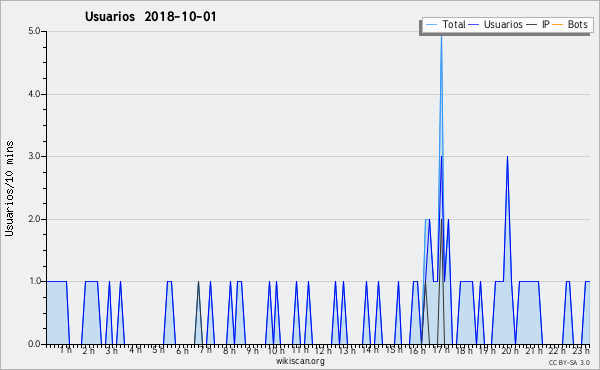Click the '0.0' y-axis value
The height and width of the screenshot is (370, 600).
pos(34,344)
